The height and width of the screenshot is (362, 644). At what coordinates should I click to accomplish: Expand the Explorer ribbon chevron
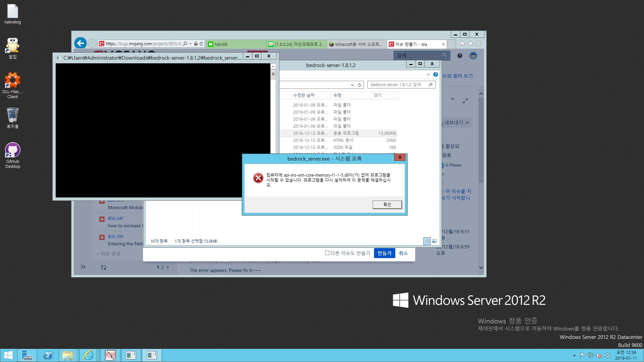428,74
